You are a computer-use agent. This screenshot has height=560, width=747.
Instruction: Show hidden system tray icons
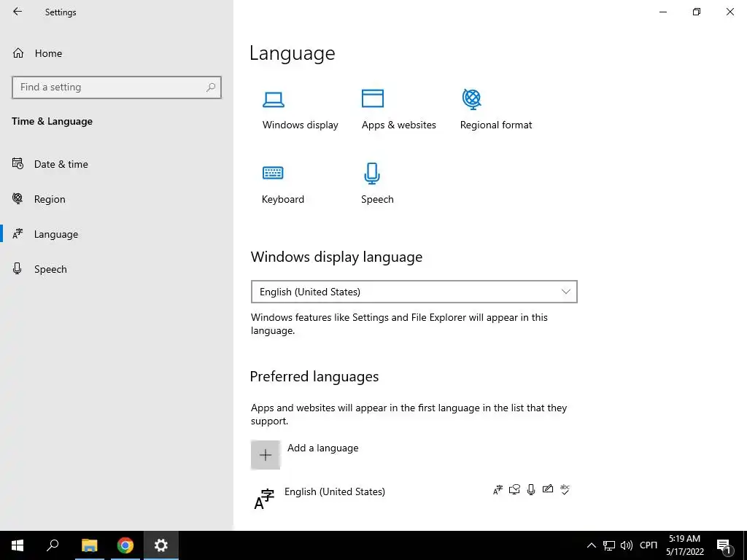pos(591,545)
